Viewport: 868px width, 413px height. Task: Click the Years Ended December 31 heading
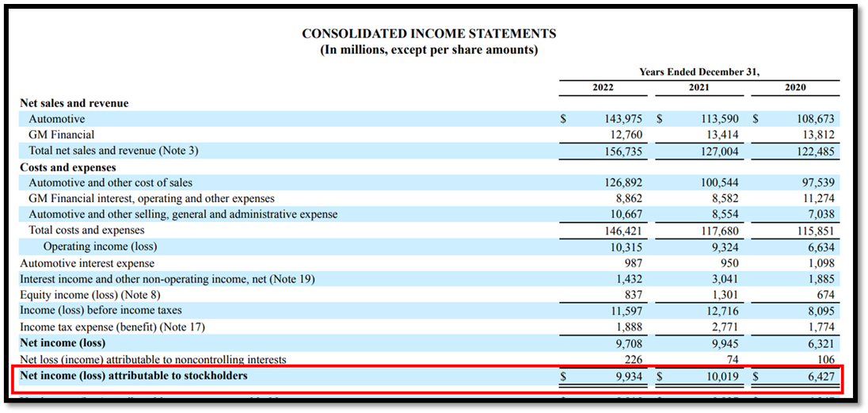pos(699,71)
